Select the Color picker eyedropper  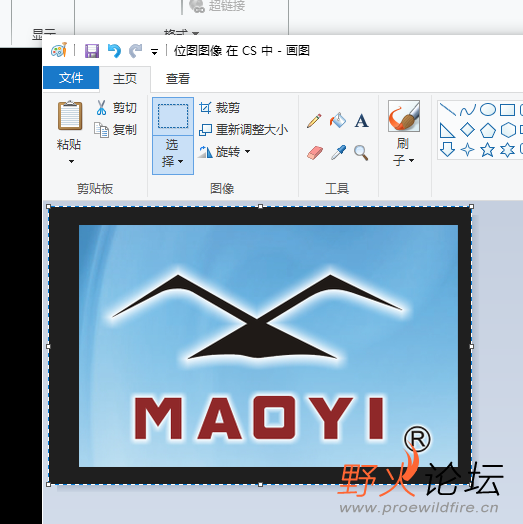click(x=338, y=153)
